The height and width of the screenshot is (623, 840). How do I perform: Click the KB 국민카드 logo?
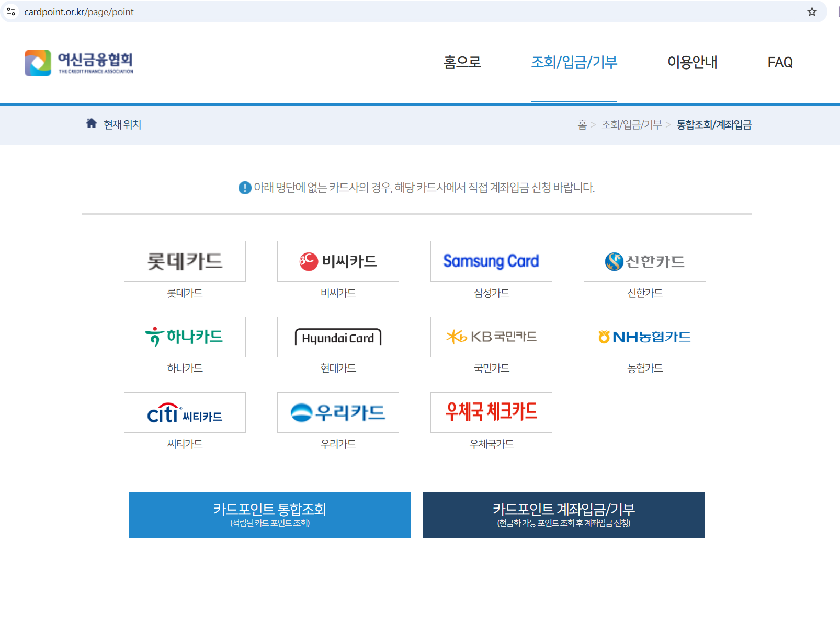(491, 337)
